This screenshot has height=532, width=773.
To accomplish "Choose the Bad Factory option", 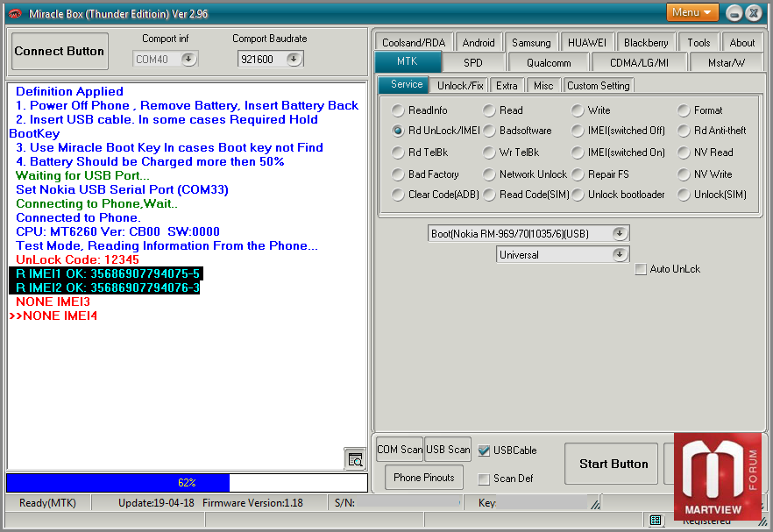I will pos(398,174).
